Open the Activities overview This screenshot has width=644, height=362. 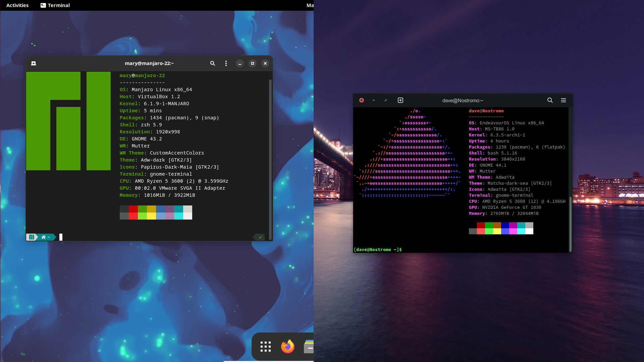(17, 5)
